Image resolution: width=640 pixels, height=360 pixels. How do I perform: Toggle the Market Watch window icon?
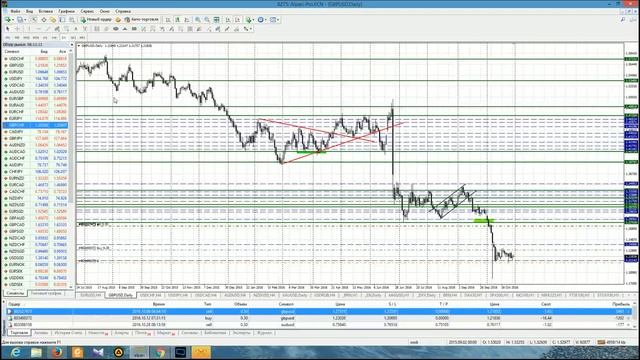35,20
